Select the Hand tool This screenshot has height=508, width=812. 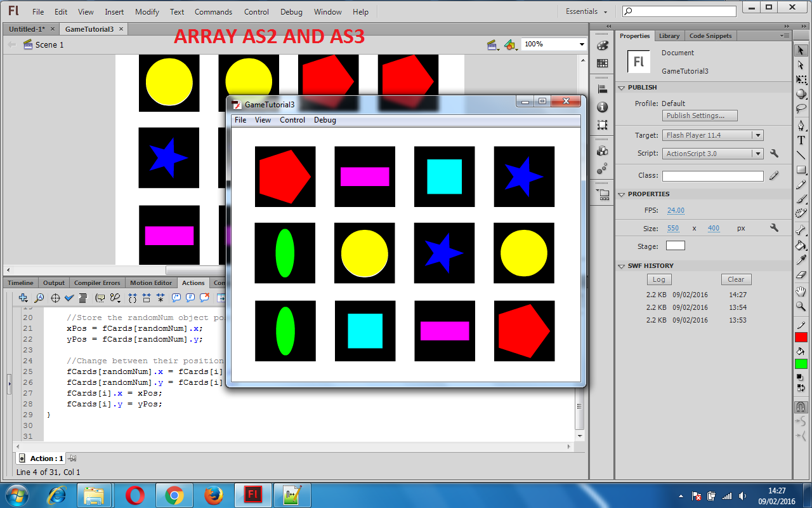[801, 292]
